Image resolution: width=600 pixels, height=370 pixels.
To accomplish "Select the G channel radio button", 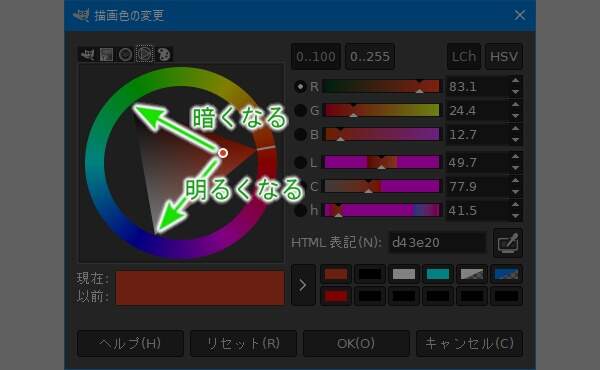I will point(300,111).
